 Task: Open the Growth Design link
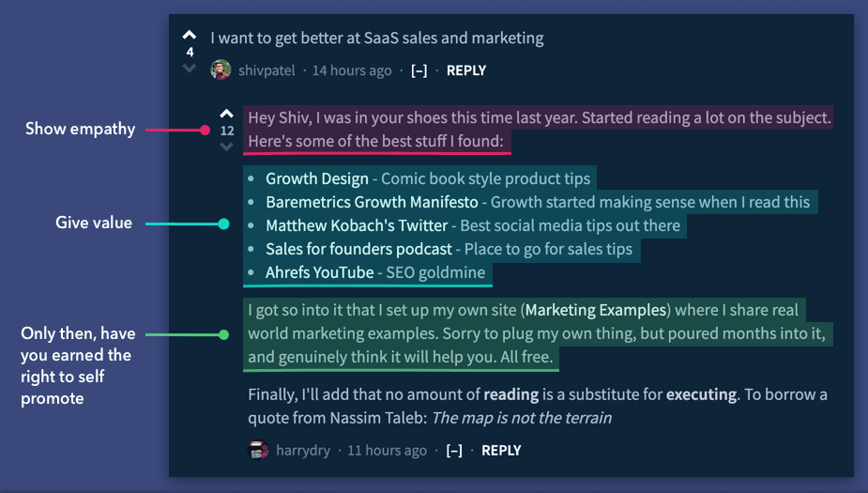[x=317, y=178]
